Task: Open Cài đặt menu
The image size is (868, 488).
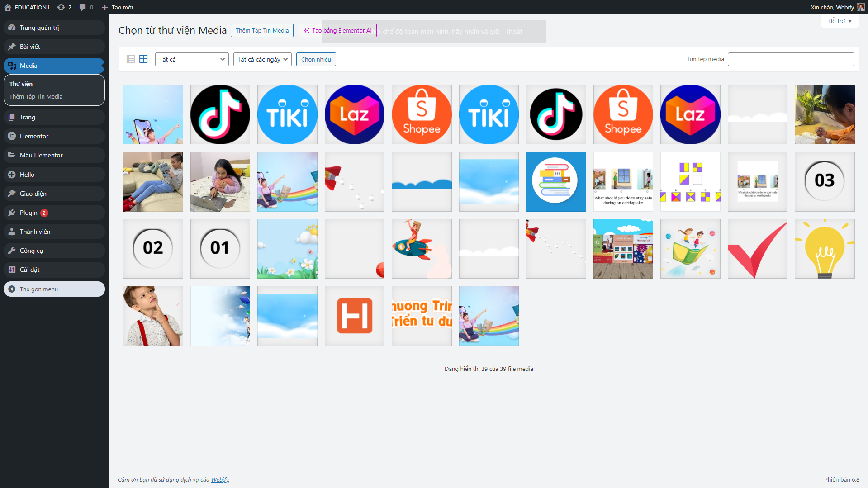Action: point(54,270)
